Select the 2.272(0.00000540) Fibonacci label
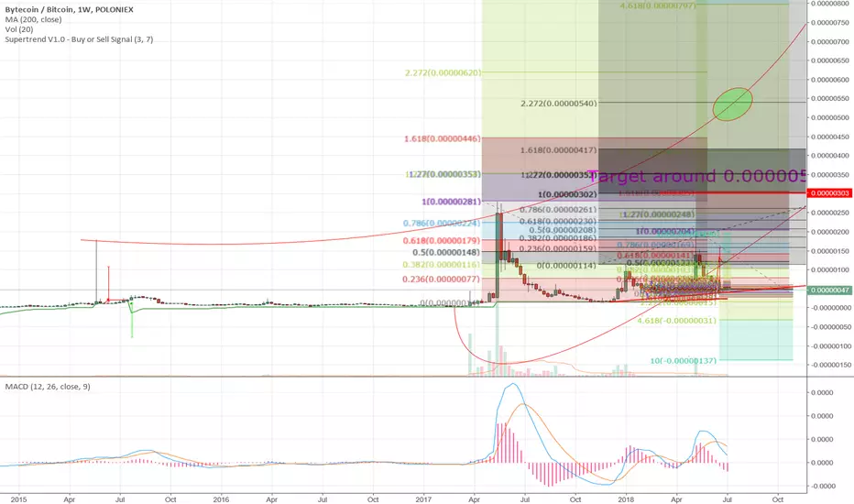Viewport: 854px width, 504px height. (x=559, y=103)
